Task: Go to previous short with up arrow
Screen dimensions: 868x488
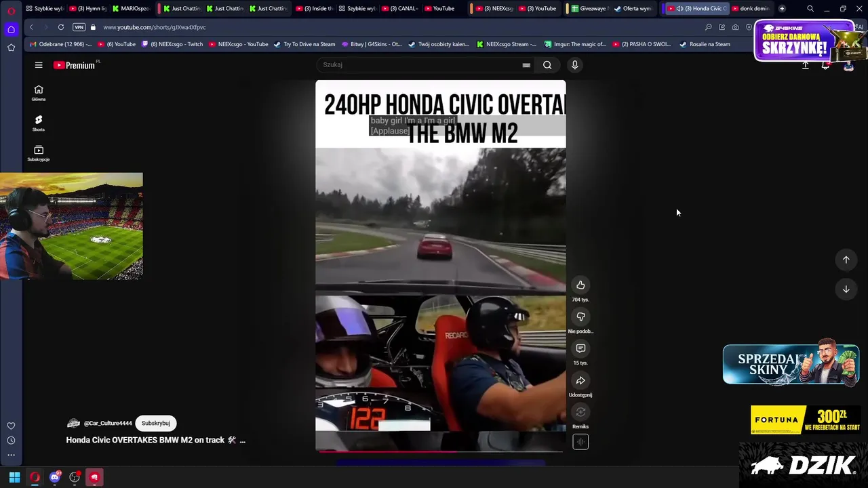Action: point(846,260)
